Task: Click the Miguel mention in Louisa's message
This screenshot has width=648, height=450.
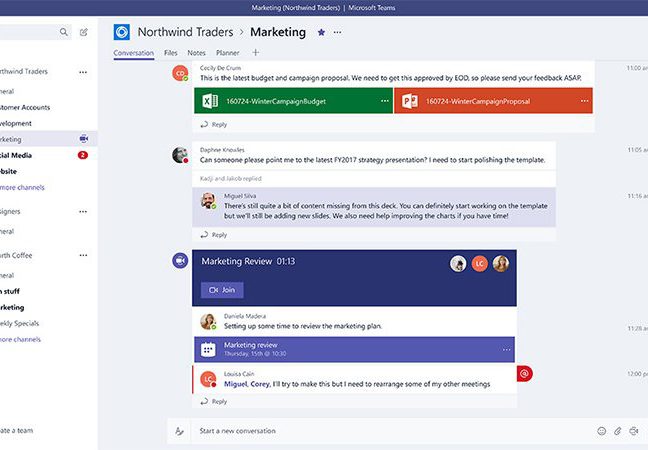Action: [236, 384]
